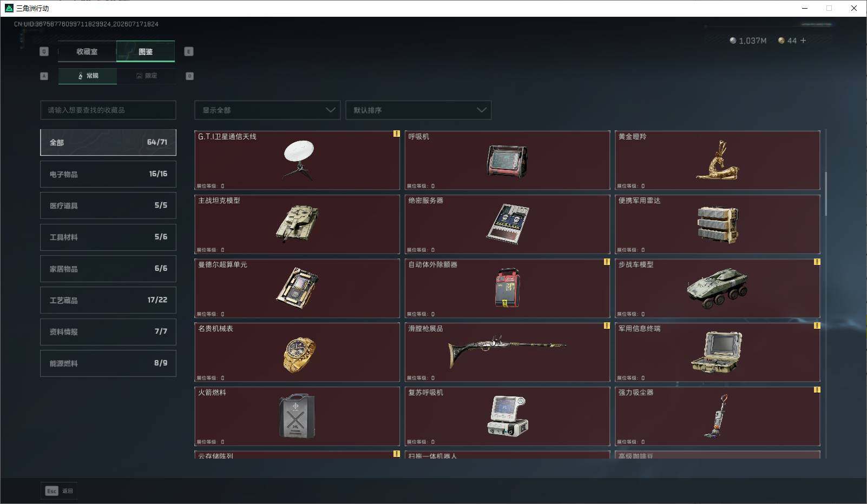Open the 默认排序 sort dropdown
Image resolution: width=867 pixels, height=504 pixels.
click(418, 110)
